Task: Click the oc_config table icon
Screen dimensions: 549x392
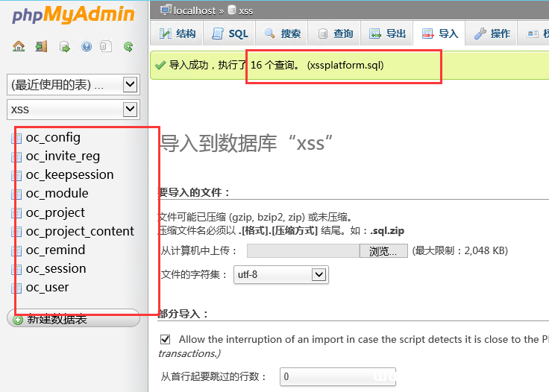Action: (x=16, y=137)
